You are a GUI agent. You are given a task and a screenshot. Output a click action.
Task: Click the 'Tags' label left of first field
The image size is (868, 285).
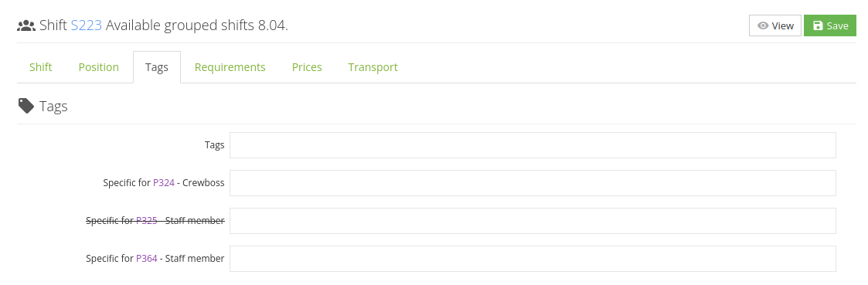(x=214, y=145)
